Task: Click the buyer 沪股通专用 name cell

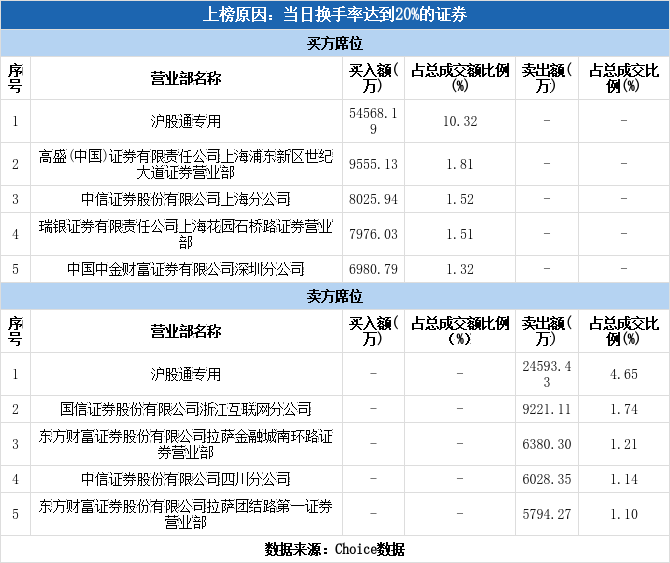Action: pyautogui.click(x=186, y=121)
